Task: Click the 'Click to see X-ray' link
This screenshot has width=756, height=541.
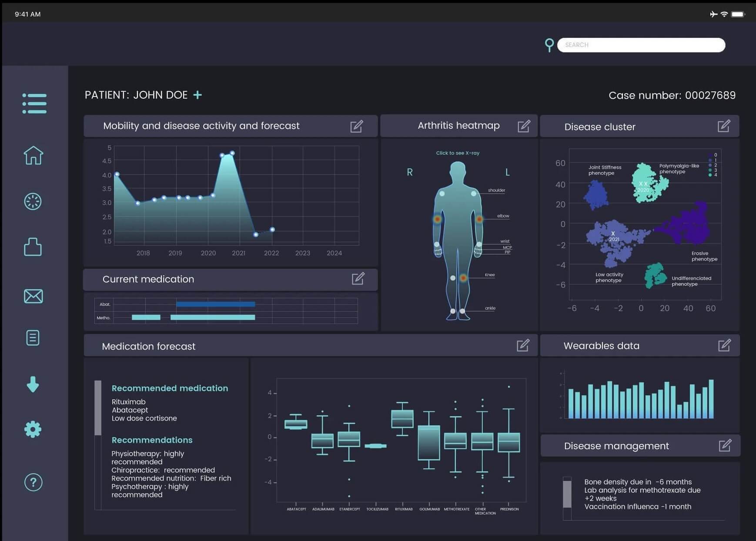Action: tap(458, 153)
